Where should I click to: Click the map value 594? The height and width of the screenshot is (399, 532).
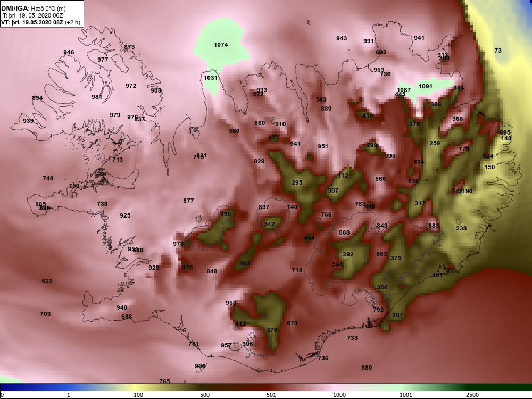pos(337,264)
